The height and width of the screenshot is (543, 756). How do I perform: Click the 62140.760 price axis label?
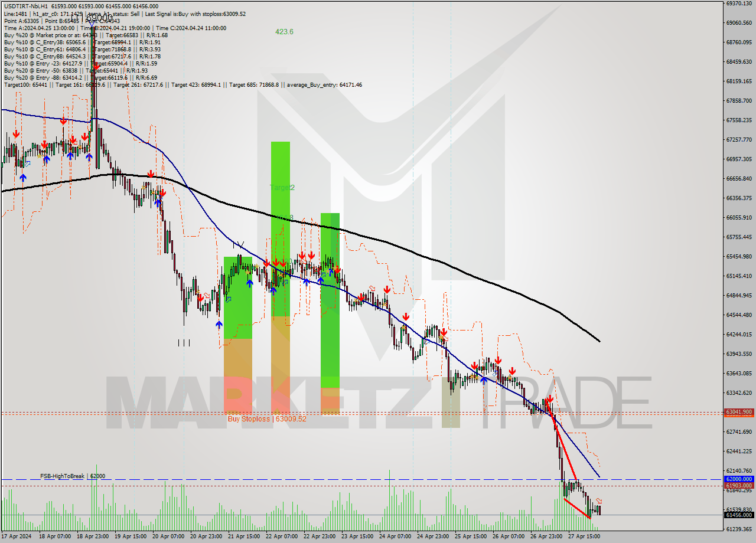coord(738,470)
